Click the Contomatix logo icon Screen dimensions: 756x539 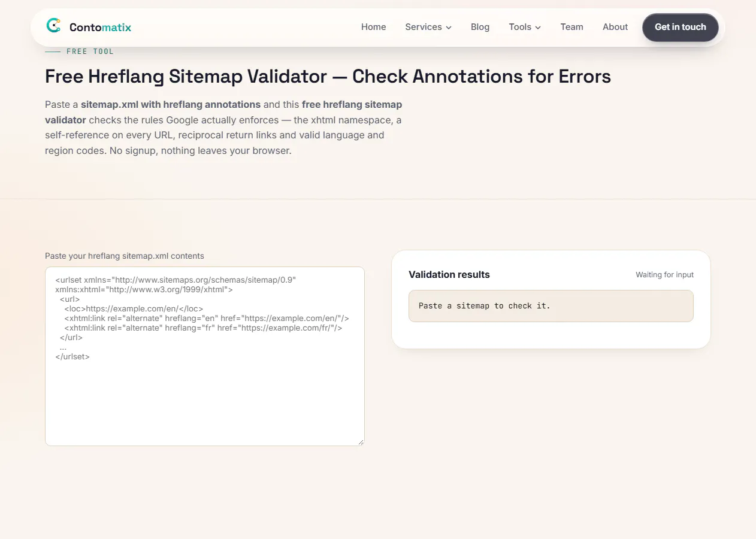tap(54, 26)
